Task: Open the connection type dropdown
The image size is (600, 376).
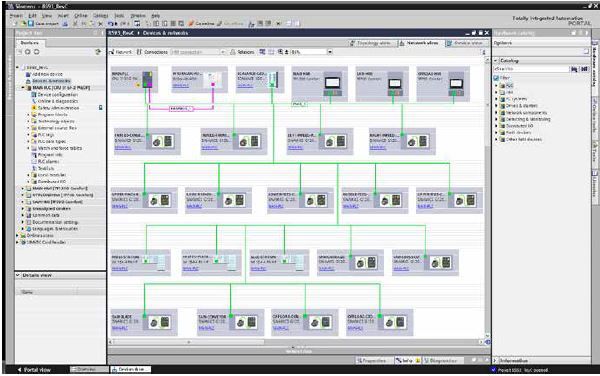Action: 197,52
